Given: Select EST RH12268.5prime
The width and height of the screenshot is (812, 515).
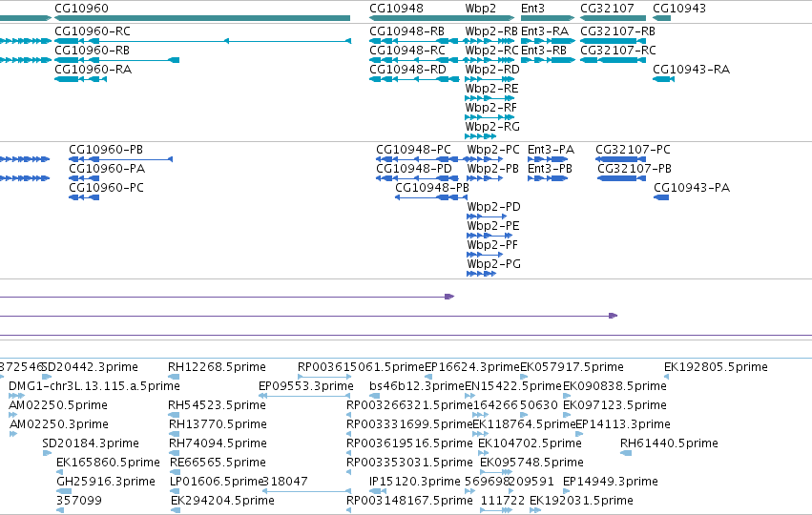Looking at the screenshot, I should point(217,367).
